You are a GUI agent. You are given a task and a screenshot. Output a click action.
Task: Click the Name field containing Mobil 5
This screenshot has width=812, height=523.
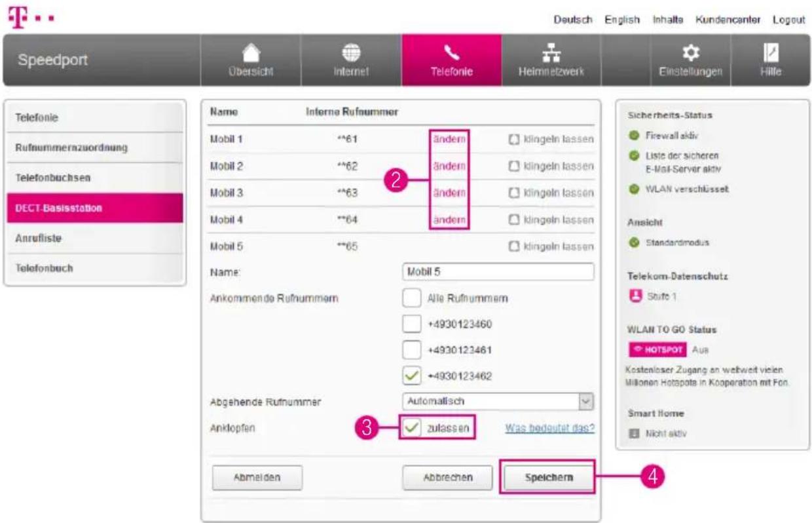click(x=498, y=271)
